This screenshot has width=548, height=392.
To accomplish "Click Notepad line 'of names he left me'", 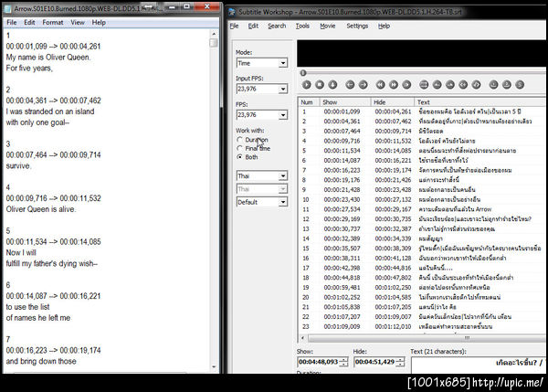I will click(37, 318).
